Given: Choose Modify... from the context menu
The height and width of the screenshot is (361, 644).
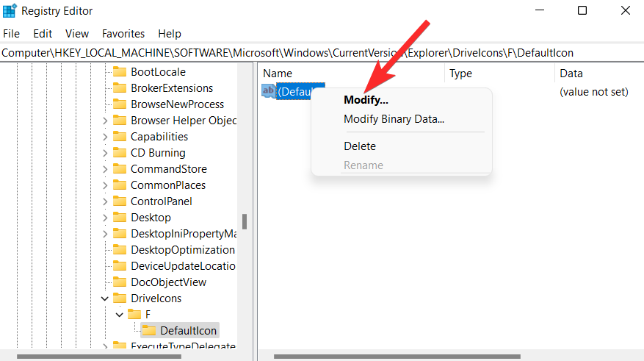Looking at the screenshot, I should point(366,100).
